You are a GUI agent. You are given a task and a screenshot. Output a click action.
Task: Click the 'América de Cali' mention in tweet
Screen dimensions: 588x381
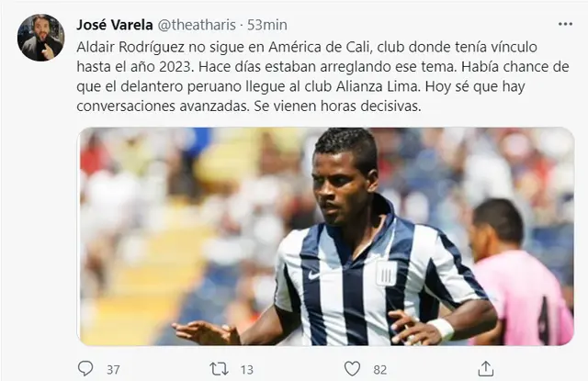321,47
